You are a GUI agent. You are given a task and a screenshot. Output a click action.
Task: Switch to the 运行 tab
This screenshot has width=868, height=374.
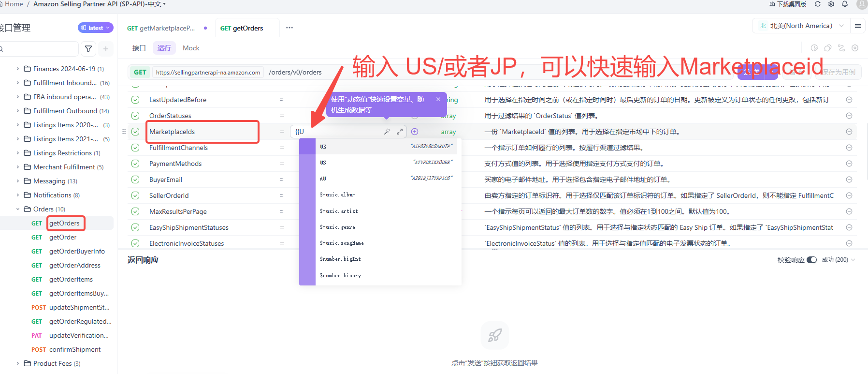pyautogui.click(x=164, y=48)
